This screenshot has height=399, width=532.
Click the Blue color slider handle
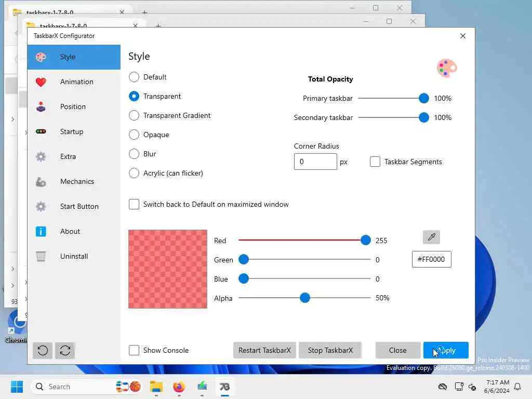point(244,279)
